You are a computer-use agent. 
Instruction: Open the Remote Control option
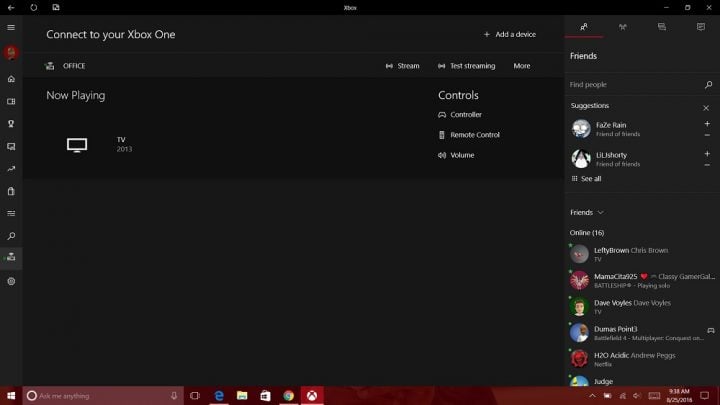click(x=469, y=135)
